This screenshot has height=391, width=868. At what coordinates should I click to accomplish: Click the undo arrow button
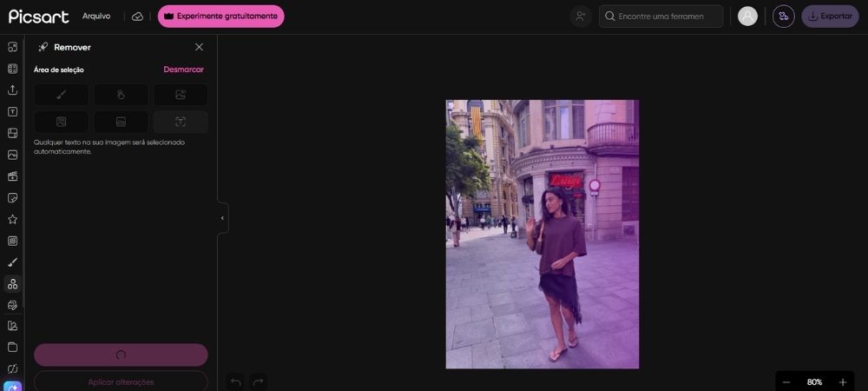tap(236, 382)
